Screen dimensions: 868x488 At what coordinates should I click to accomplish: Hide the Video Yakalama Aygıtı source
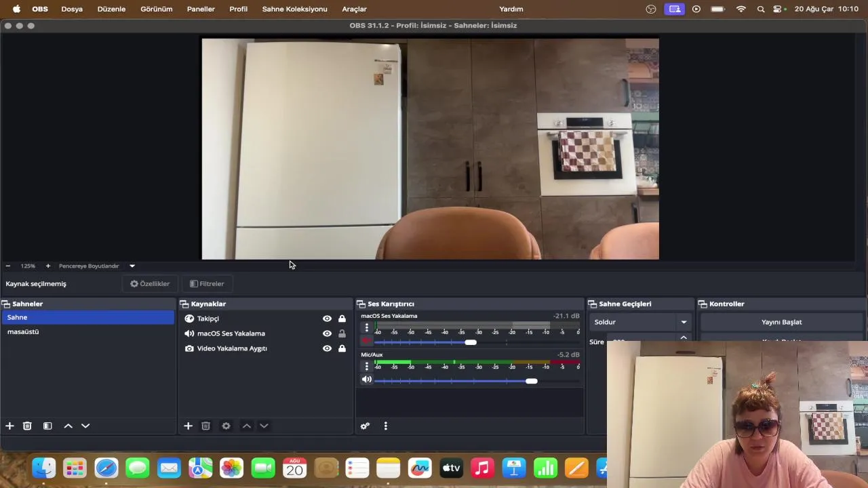[x=327, y=348]
